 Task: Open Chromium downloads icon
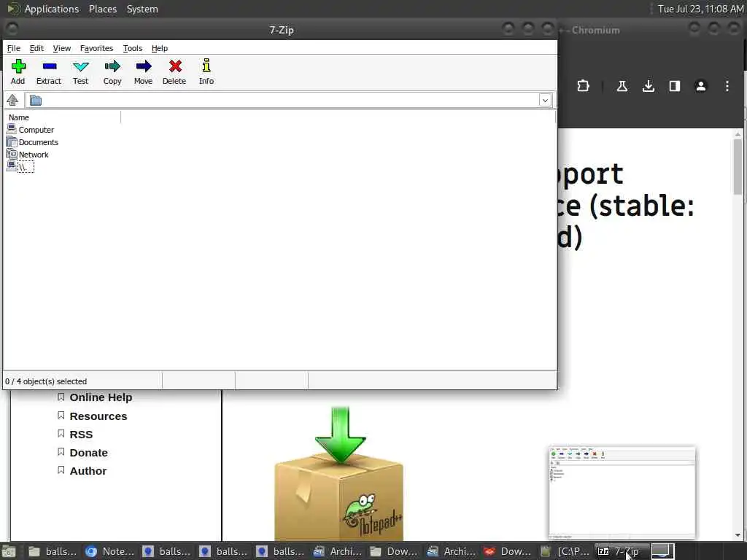tap(649, 86)
